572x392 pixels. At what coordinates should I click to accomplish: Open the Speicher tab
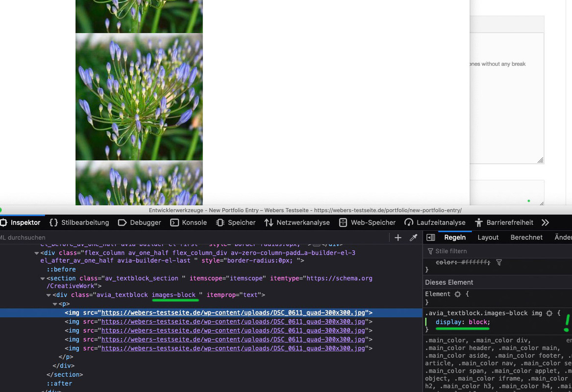coord(236,222)
